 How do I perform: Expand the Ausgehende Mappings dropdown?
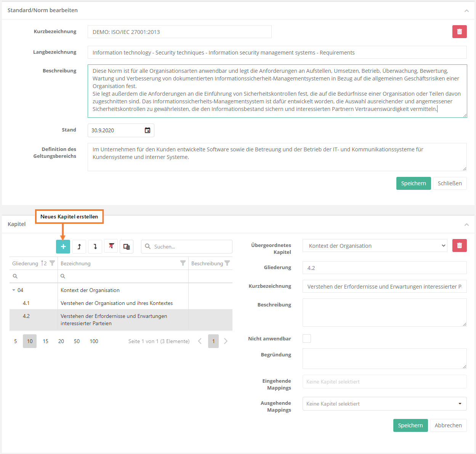tap(460, 404)
